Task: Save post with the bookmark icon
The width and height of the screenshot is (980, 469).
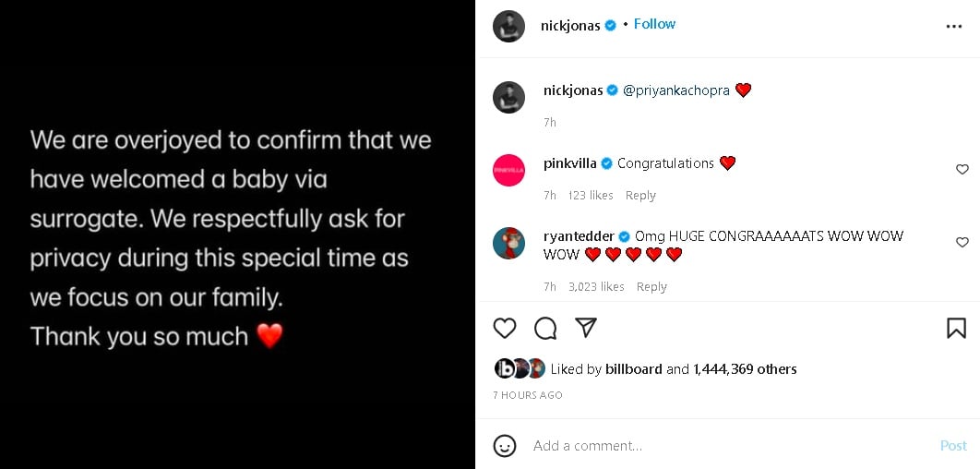Action: [x=956, y=328]
